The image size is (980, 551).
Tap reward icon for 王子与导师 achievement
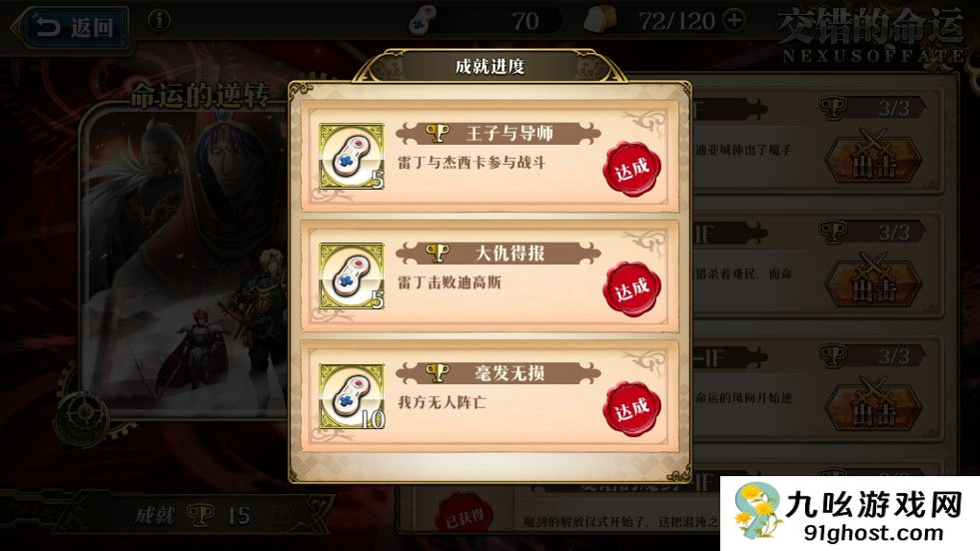[352, 156]
